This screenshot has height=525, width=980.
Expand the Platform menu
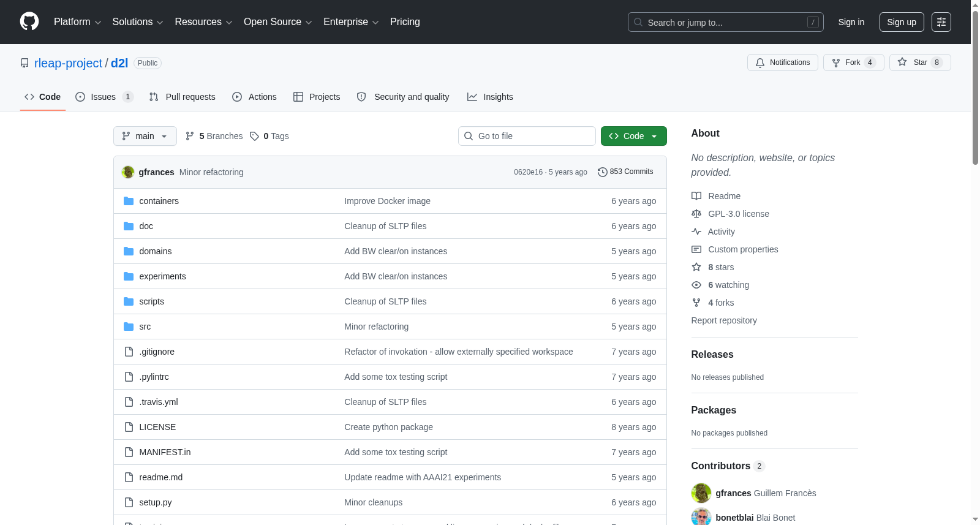tap(78, 22)
